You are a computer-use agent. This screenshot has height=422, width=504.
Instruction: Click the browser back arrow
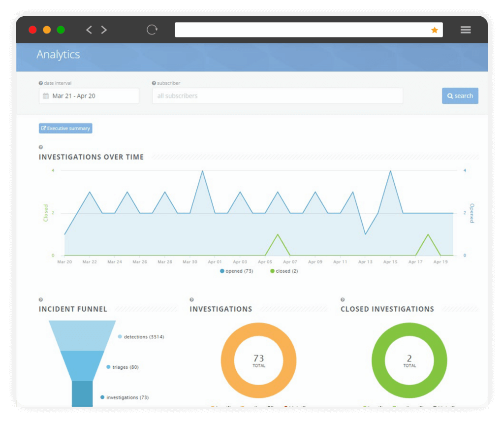pyautogui.click(x=89, y=30)
